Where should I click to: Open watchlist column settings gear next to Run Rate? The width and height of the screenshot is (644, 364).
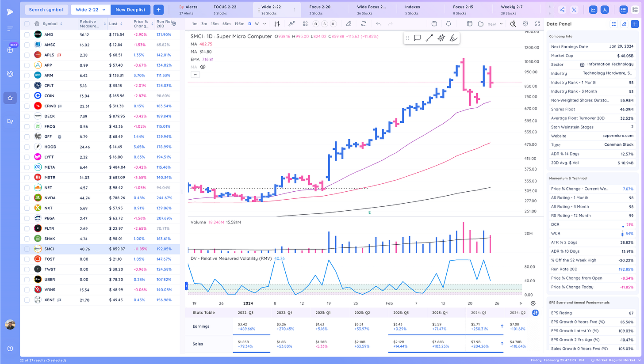click(x=174, y=24)
